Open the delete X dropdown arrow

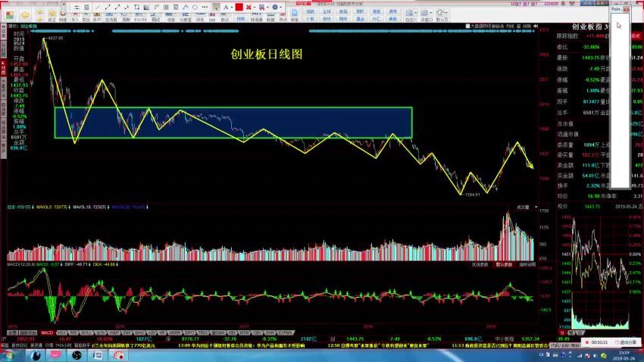pos(255,8)
